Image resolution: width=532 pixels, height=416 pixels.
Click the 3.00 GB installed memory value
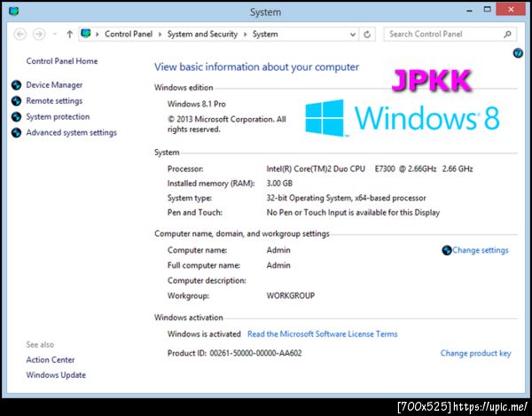click(279, 184)
